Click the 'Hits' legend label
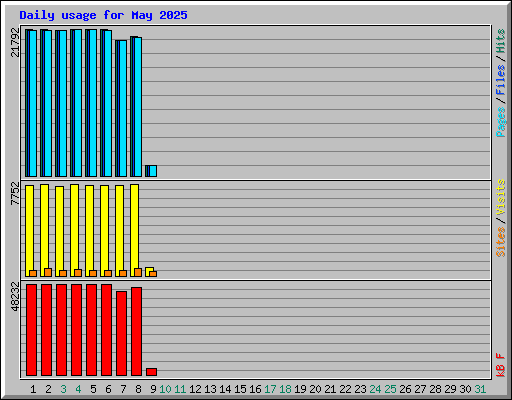Viewport: 512px width, 400px height. [501, 41]
